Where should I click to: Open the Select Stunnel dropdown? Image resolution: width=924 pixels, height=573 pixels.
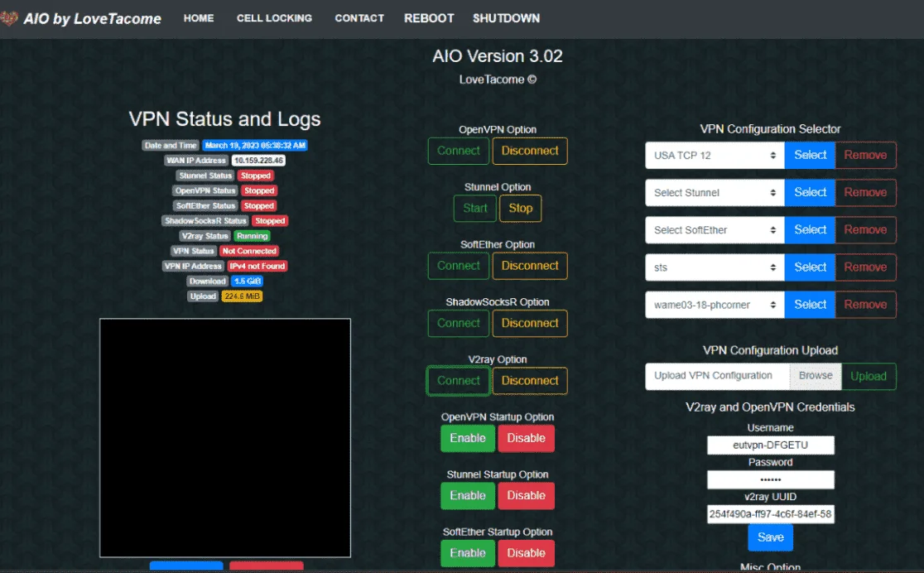pos(715,193)
